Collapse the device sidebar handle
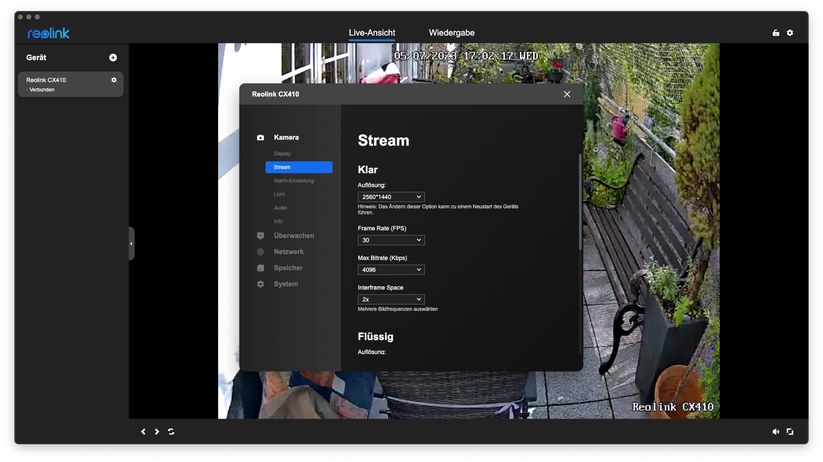Screen dimensions: 823x462 [132, 244]
